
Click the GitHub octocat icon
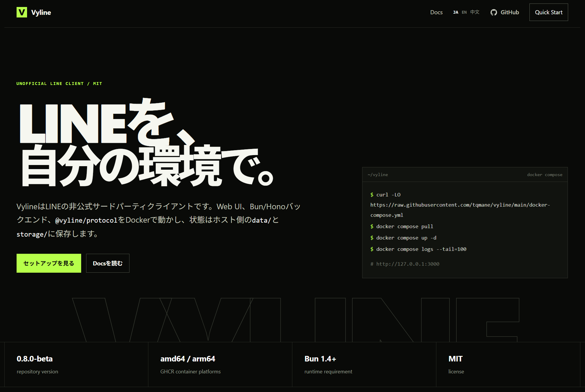(494, 12)
